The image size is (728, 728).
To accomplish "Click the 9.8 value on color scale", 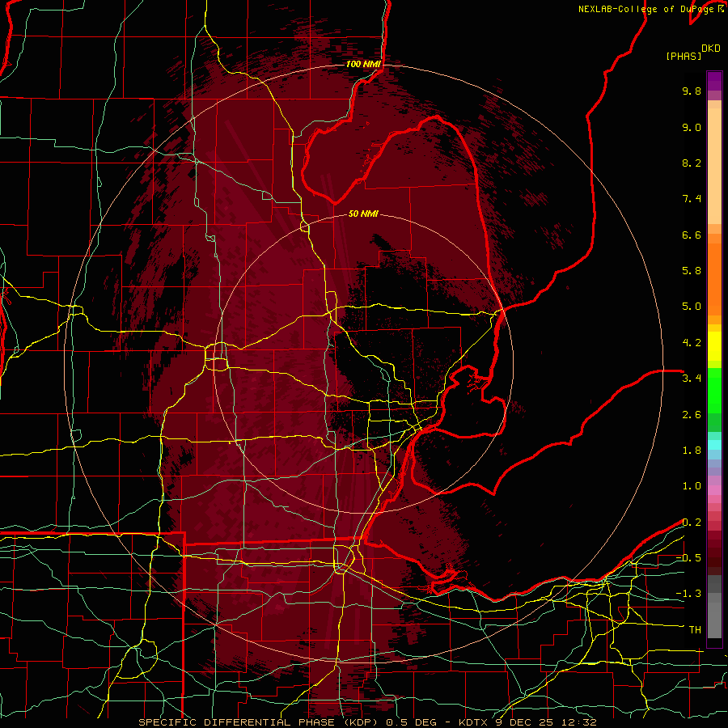I will click(692, 91).
